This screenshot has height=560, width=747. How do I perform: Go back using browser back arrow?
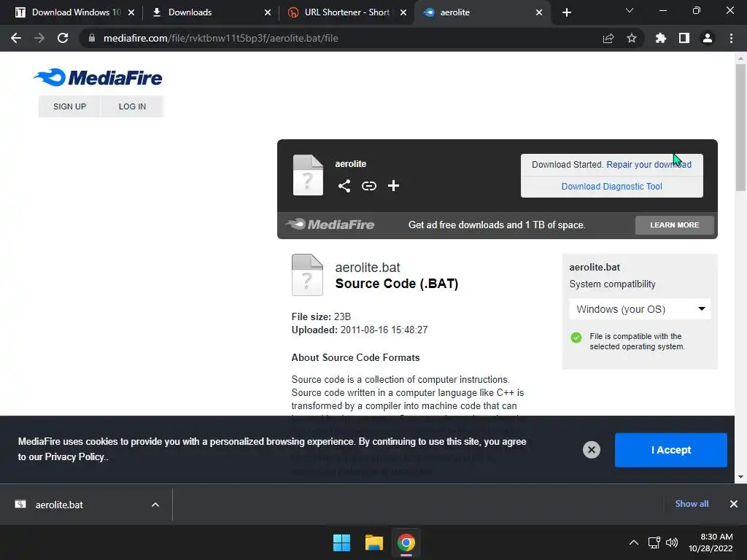click(x=16, y=38)
